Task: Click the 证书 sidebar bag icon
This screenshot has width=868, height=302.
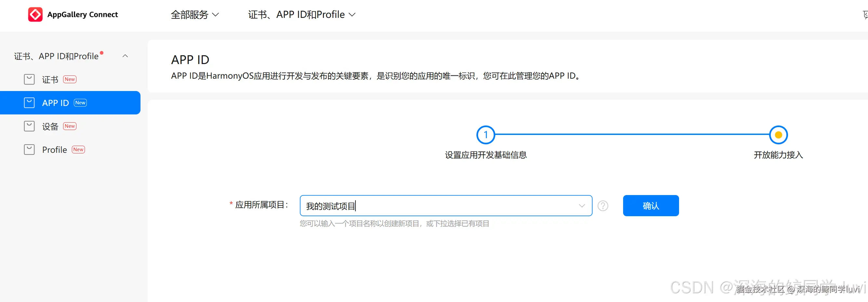Action: pos(29,79)
